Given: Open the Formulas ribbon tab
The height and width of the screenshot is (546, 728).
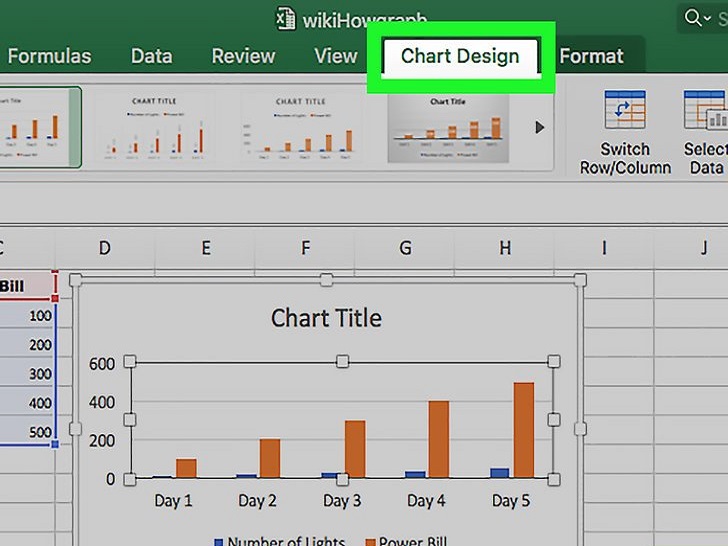Looking at the screenshot, I should (x=49, y=56).
